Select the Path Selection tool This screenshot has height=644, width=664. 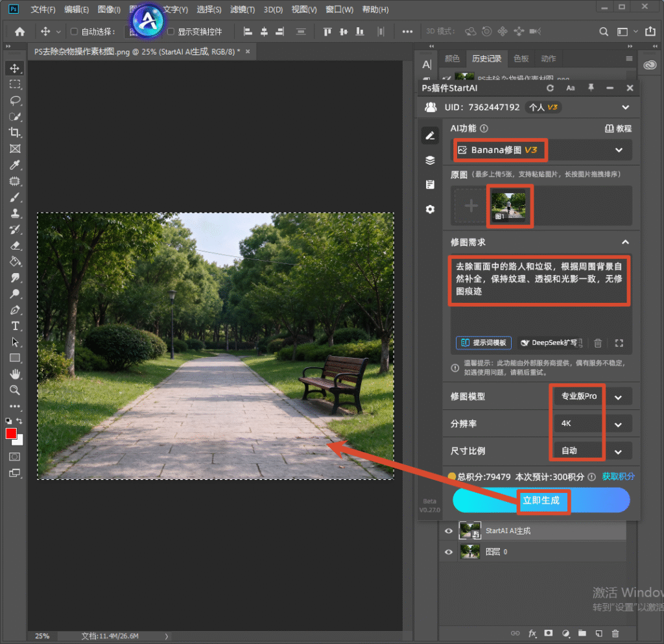tap(15, 342)
